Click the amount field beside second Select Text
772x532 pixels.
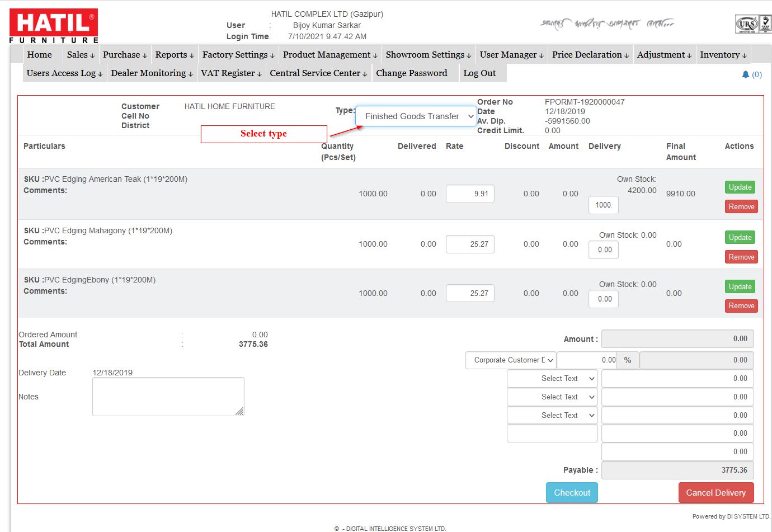coord(677,397)
